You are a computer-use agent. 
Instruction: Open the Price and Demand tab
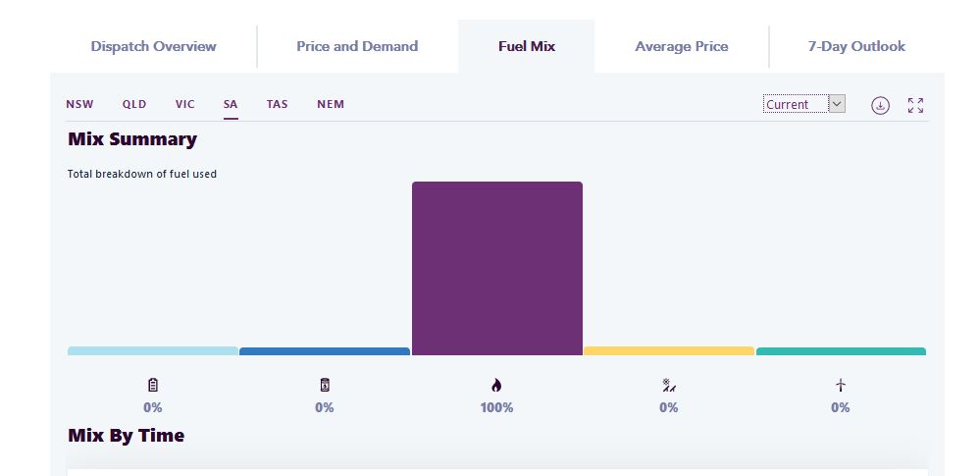pos(357,46)
